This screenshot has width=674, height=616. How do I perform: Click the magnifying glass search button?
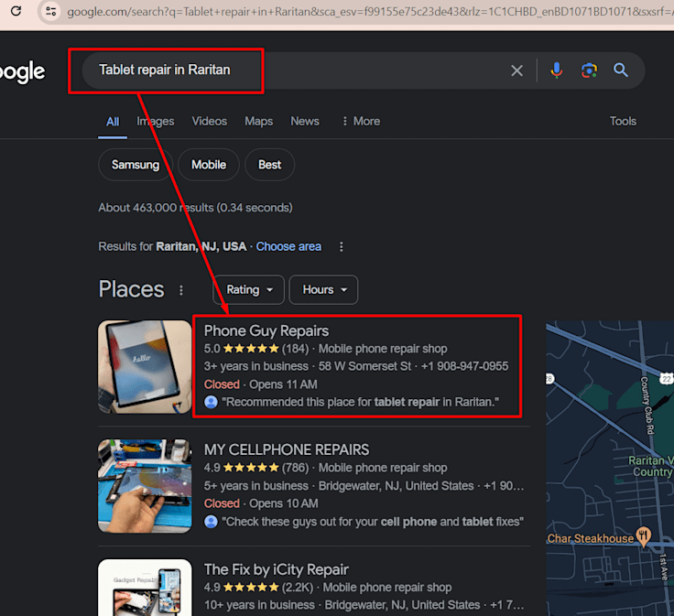[x=620, y=70]
